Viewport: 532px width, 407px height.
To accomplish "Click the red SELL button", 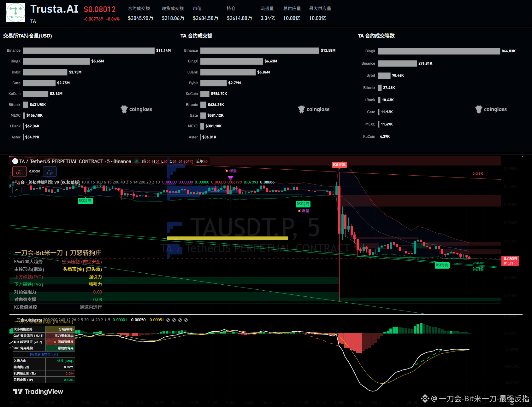I will pos(20,172).
